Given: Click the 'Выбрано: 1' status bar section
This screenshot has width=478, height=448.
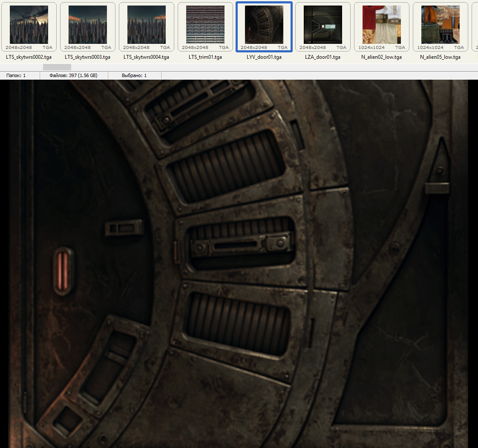Looking at the screenshot, I should (134, 75).
